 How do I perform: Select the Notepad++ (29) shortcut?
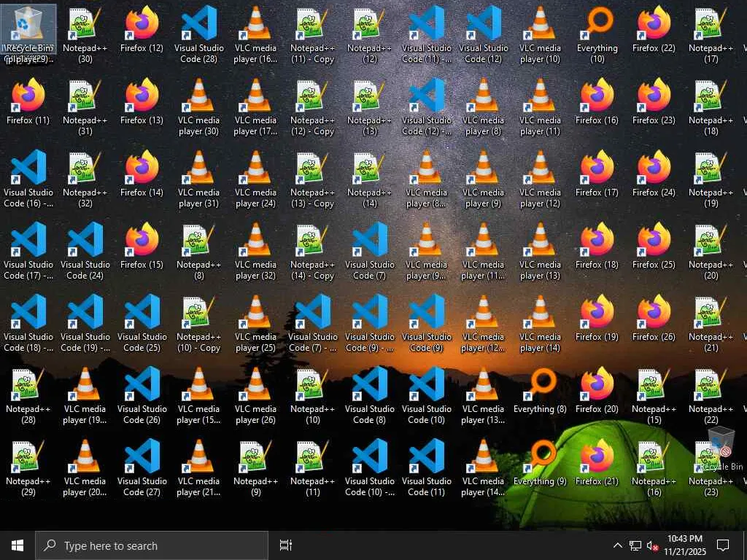pyautogui.click(x=28, y=469)
